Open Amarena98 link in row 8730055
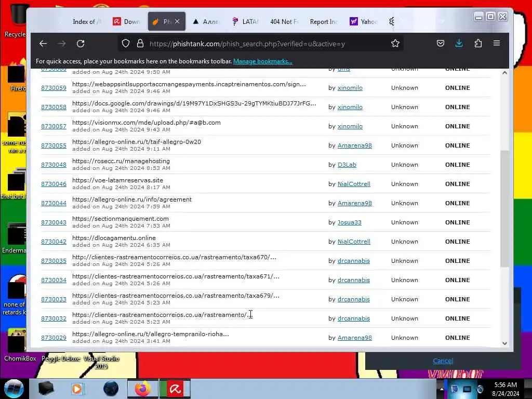The width and height of the screenshot is (532, 399). [354, 145]
